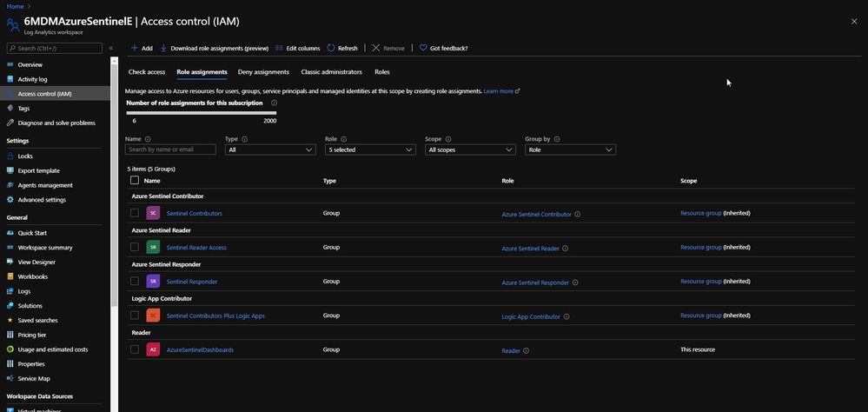The image size is (868, 412).
Task: Open the Solutions icon
Action: 10,306
